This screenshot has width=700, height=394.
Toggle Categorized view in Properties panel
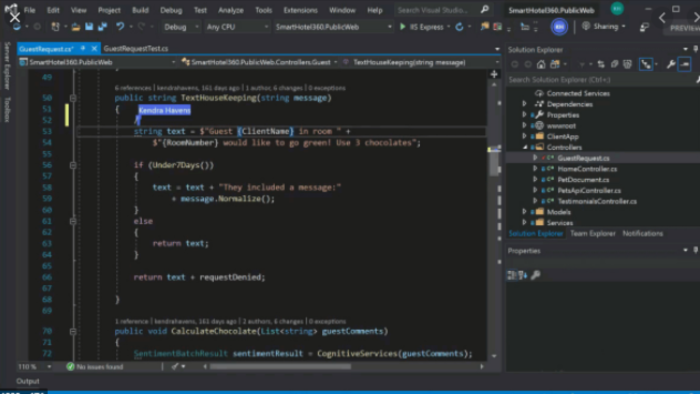tap(512, 275)
